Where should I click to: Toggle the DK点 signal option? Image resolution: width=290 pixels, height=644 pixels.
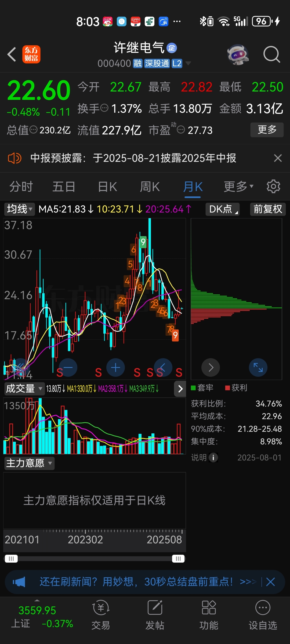[223, 209]
